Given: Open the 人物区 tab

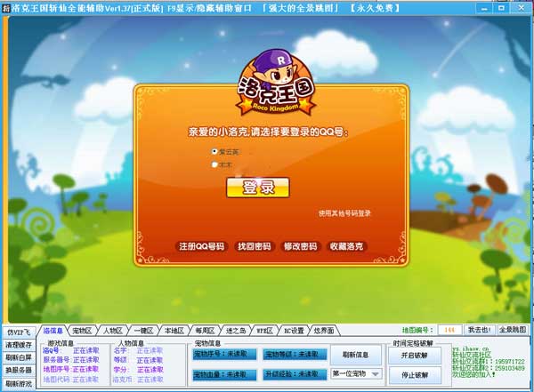Looking at the screenshot, I should 113,331.
